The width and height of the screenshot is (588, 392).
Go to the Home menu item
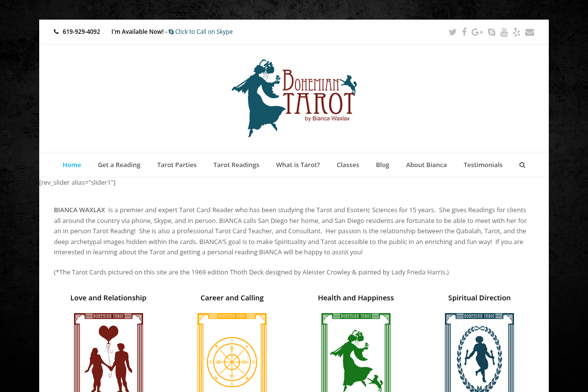point(72,165)
